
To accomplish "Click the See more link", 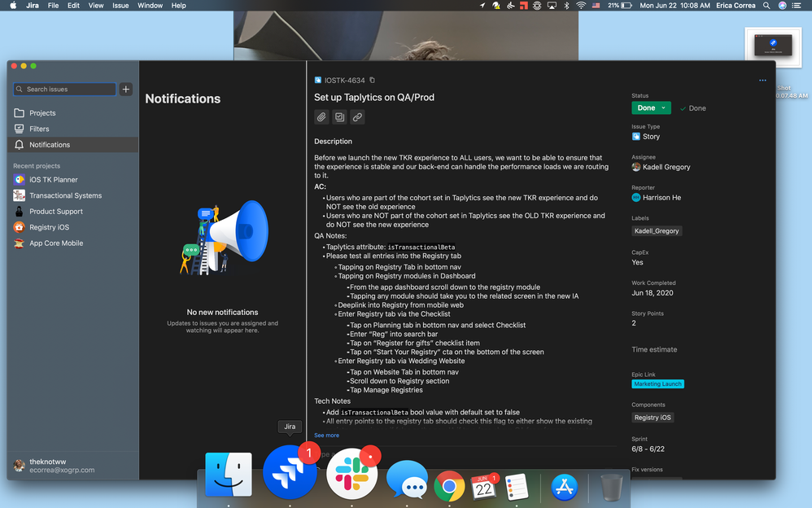I will click(x=327, y=436).
